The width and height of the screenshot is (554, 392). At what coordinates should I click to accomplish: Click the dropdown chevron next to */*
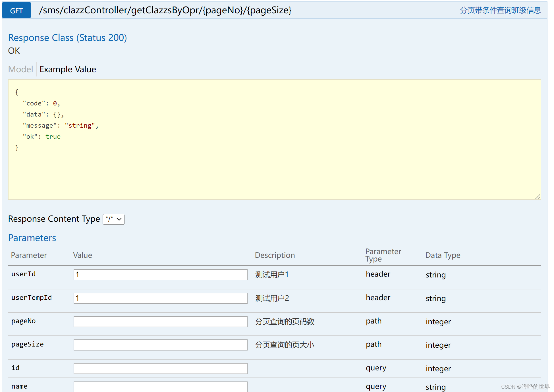tap(119, 219)
